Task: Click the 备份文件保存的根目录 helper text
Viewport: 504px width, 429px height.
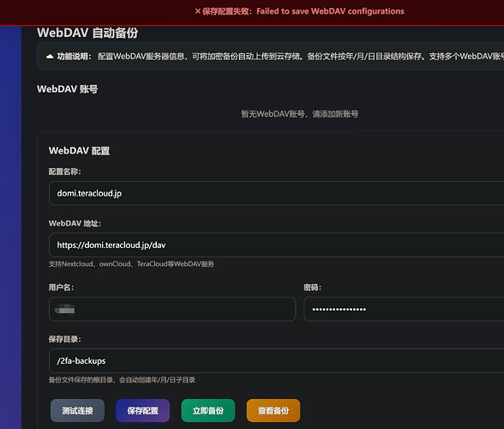Action: [x=122, y=380]
